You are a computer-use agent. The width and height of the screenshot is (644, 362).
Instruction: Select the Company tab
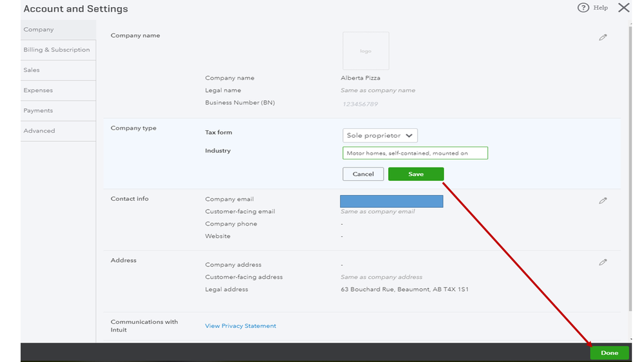tap(39, 30)
